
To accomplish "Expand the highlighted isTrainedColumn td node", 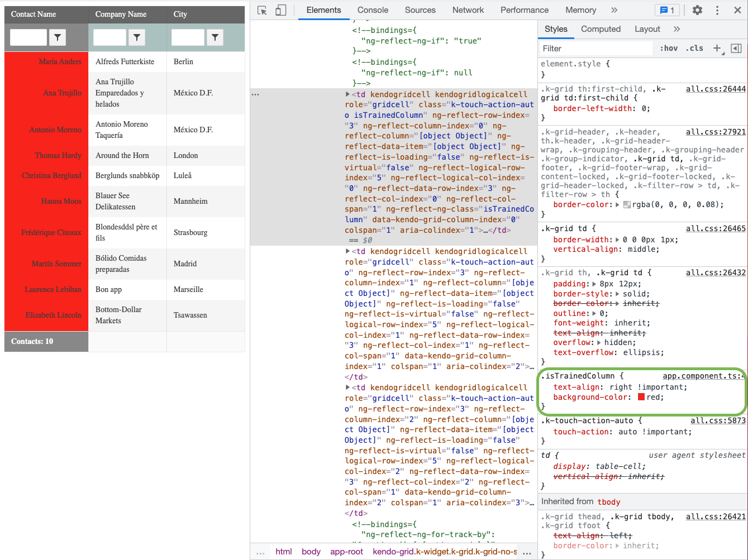I will pyautogui.click(x=348, y=95).
